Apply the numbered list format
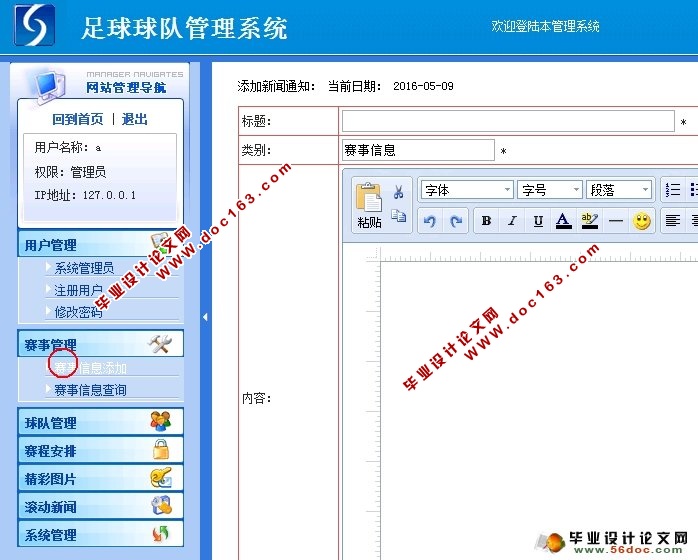The width and height of the screenshot is (698, 560). tap(673, 190)
